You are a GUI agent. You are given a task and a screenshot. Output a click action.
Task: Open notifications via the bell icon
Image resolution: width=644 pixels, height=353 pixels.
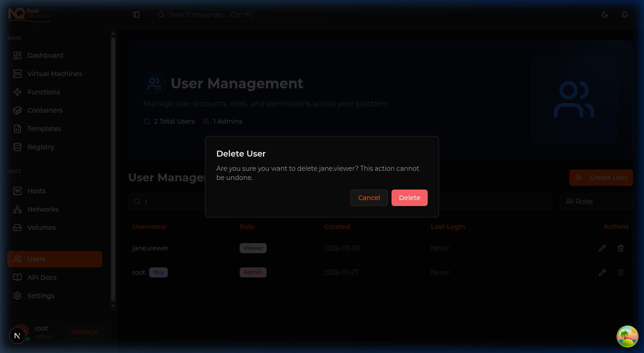(x=625, y=14)
